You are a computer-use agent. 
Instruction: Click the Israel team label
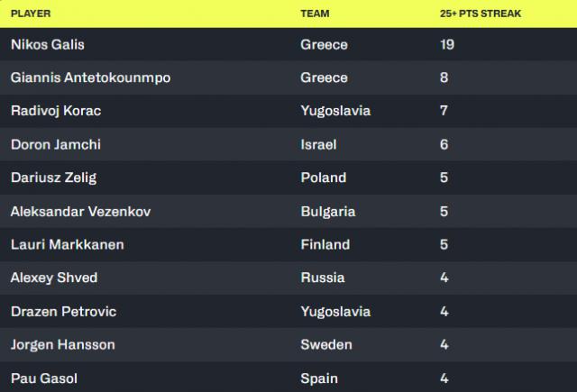point(318,144)
